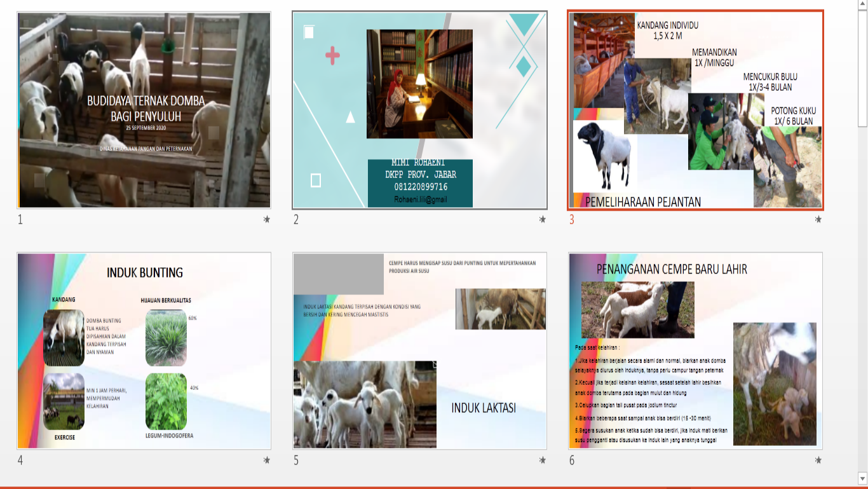Click the slide number 5 label
The height and width of the screenshot is (489, 868).
(x=296, y=460)
